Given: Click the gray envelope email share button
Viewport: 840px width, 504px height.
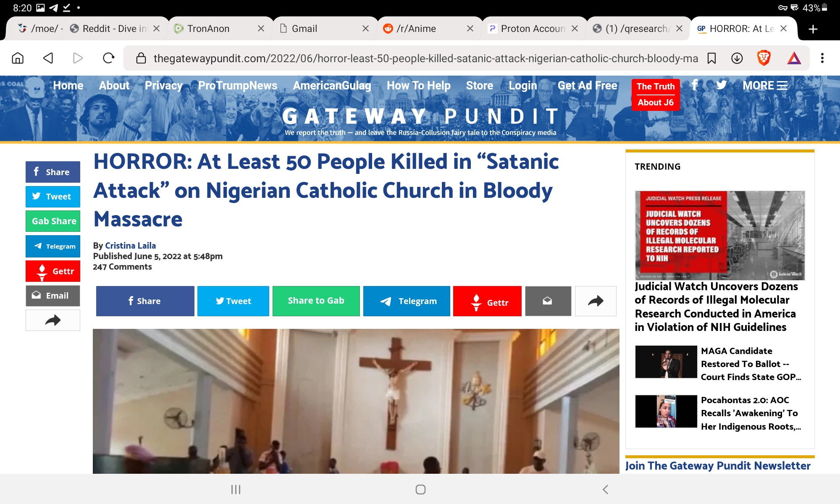Looking at the screenshot, I should pos(548,301).
